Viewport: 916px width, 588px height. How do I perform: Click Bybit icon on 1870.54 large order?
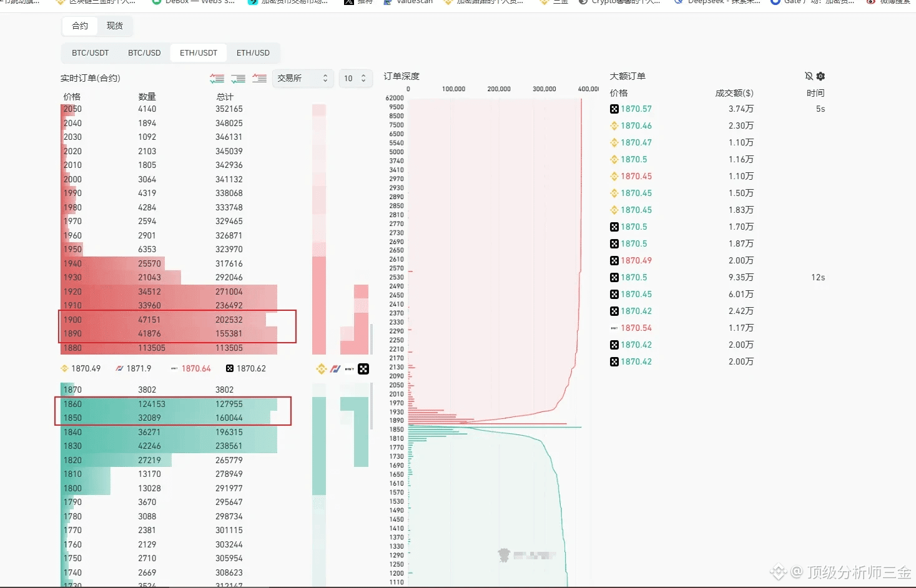pos(614,328)
